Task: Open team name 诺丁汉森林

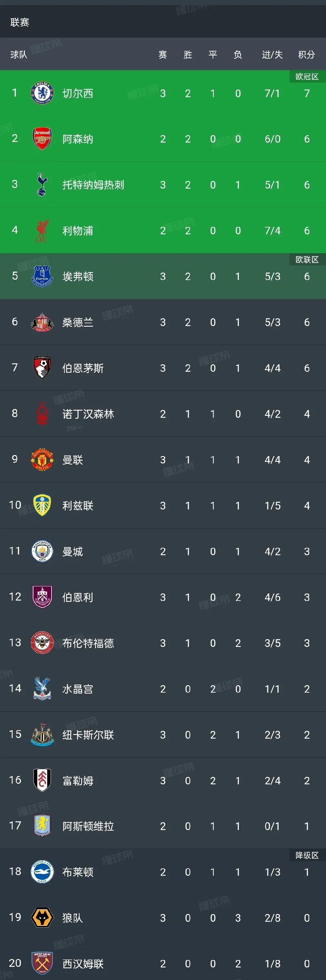Action: 88,414
